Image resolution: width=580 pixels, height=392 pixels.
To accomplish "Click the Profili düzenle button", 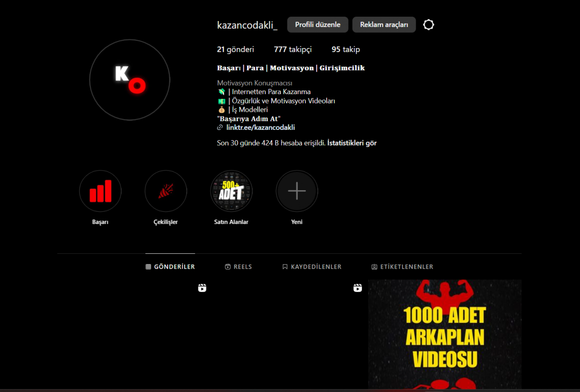I will 318,25.
